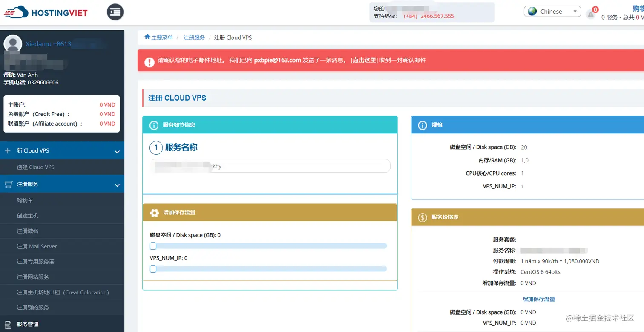644x332 pixels.
Task: Click the 注册 CLOUD VPS page heading
Action: point(177,98)
